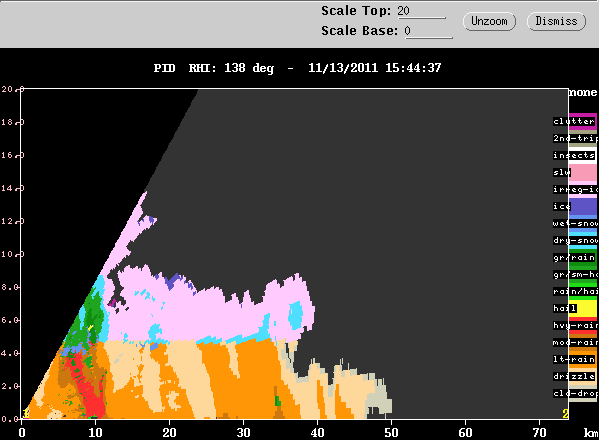Image resolution: width=599 pixels, height=440 pixels.
Task: Click the cld-drop legend label
Action: 575,393
